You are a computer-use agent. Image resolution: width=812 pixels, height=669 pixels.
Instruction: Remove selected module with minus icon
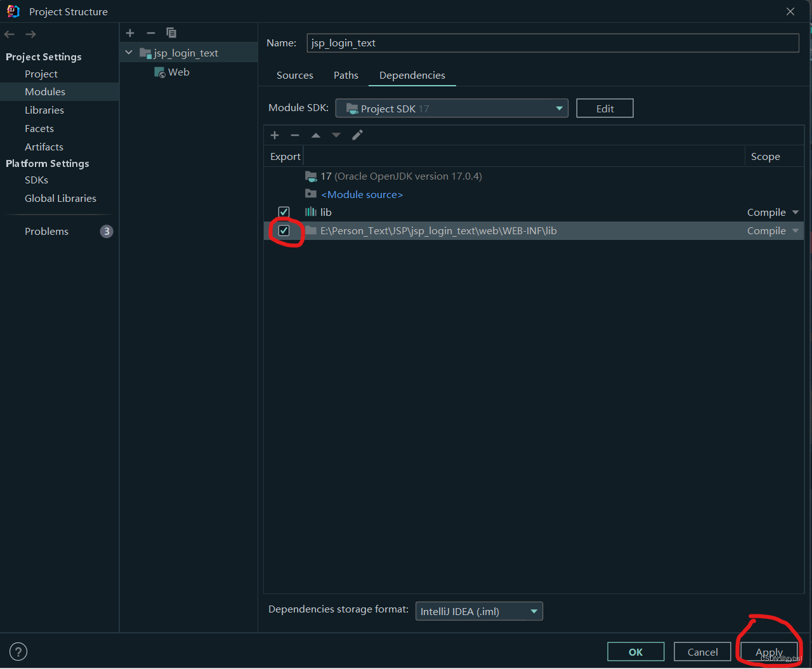(150, 33)
